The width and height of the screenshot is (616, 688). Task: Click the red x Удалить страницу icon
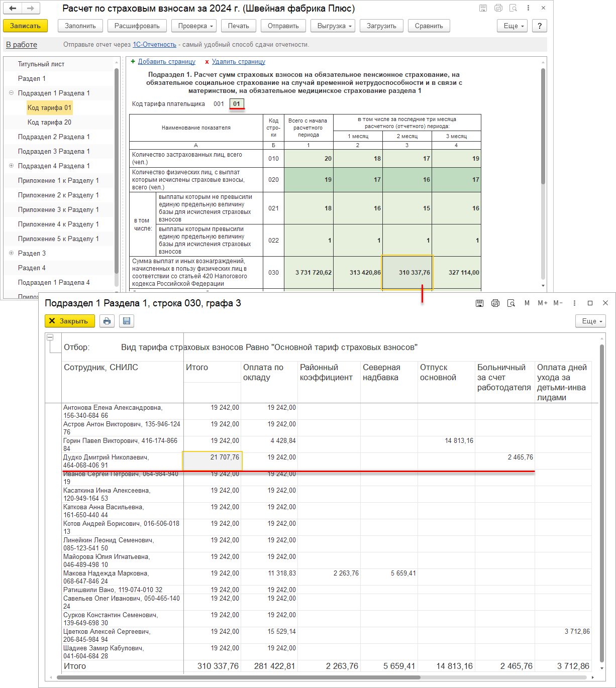[207, 62]
